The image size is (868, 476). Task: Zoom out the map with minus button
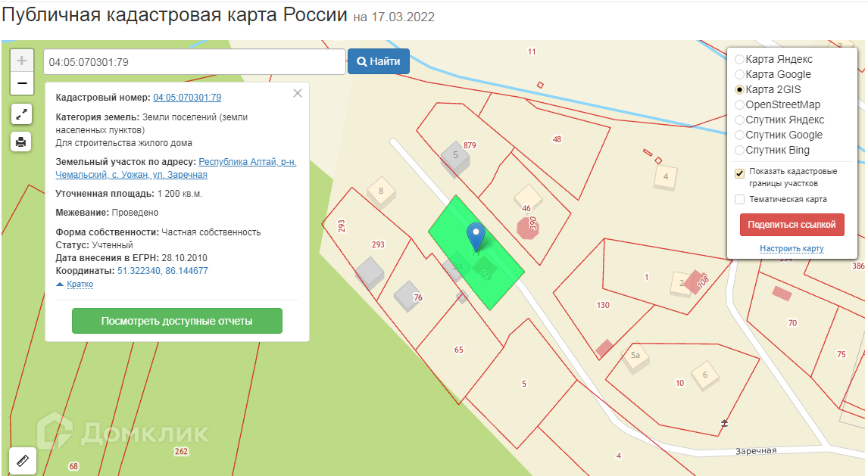pyautogui.click(x=22, y=83)
